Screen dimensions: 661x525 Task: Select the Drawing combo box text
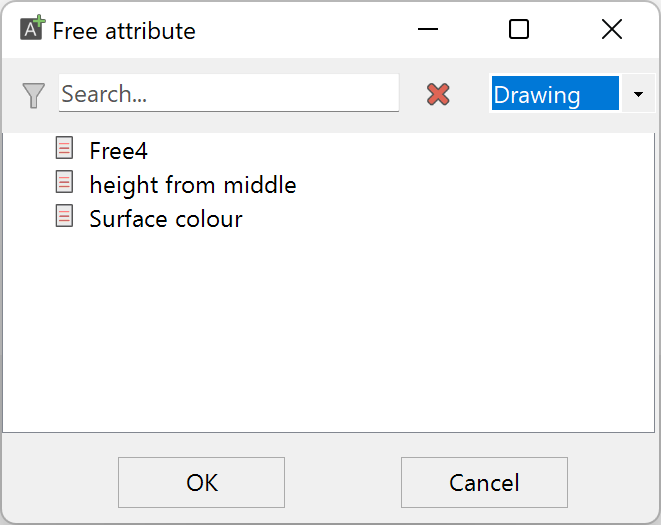click(x=555, y=94)
